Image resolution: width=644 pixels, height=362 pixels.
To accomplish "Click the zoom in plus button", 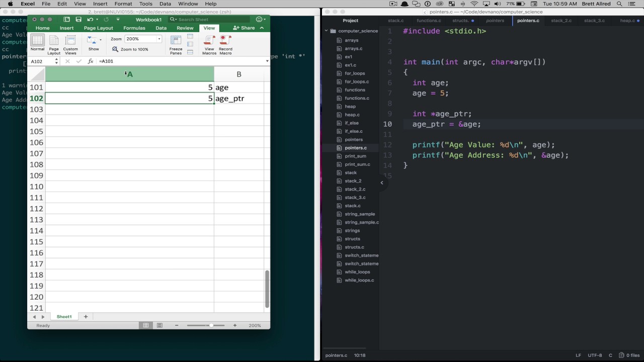I will coord(234,325).
